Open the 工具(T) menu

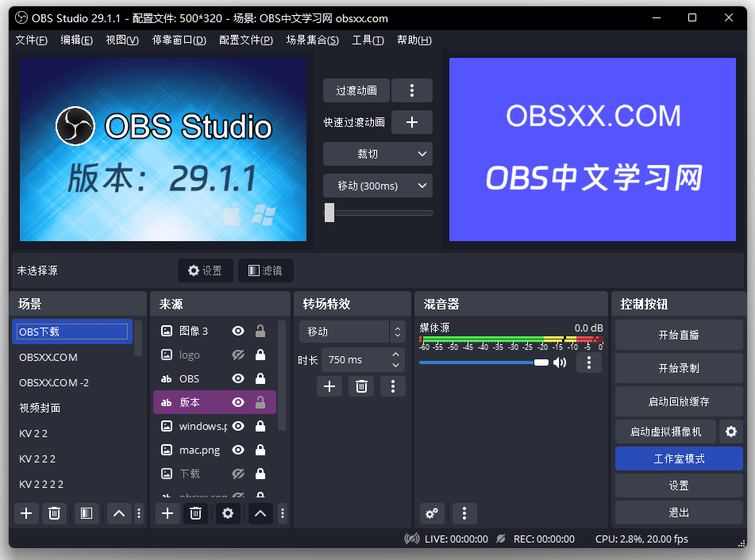[x=368, y=40]
